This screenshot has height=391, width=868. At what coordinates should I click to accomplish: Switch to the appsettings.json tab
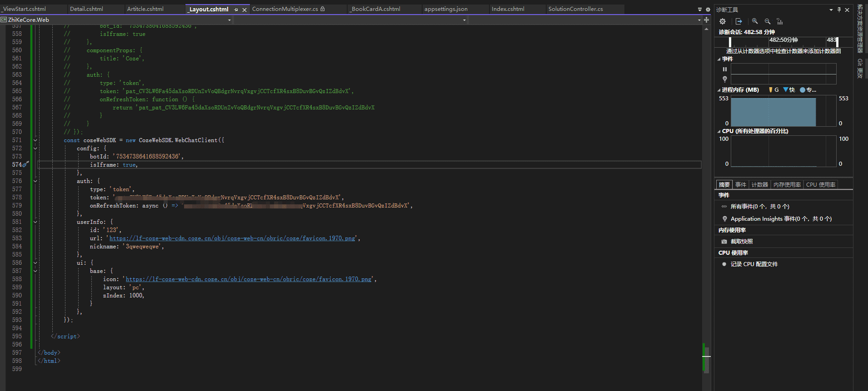446,9
